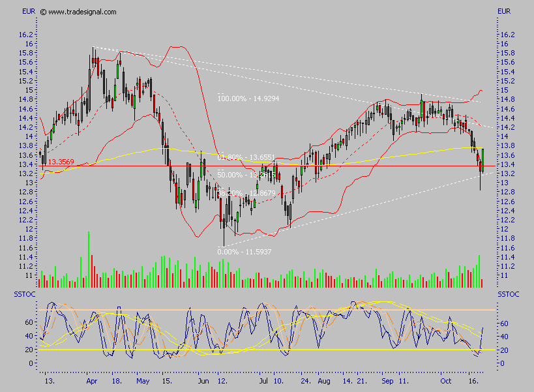This screenshot has height=392, width=534.
Task: Click 16.2 on the left price axis
Action: click(x=26, y=35)
